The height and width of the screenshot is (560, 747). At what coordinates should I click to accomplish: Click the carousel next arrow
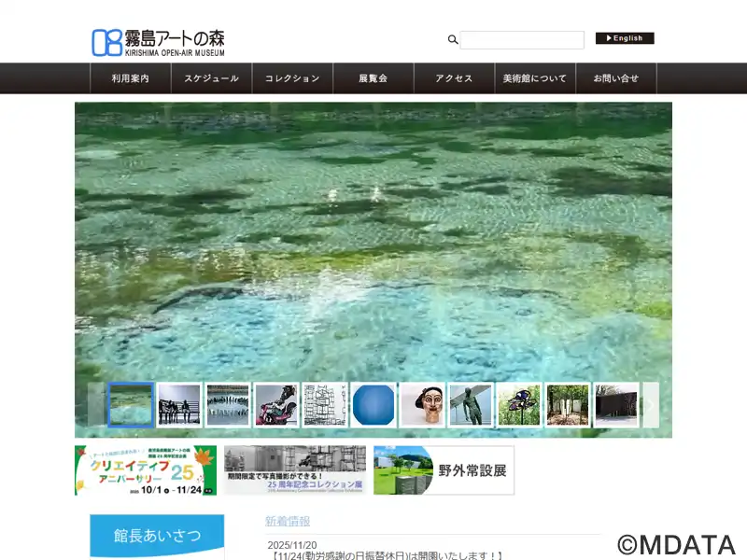click(651, 405)
